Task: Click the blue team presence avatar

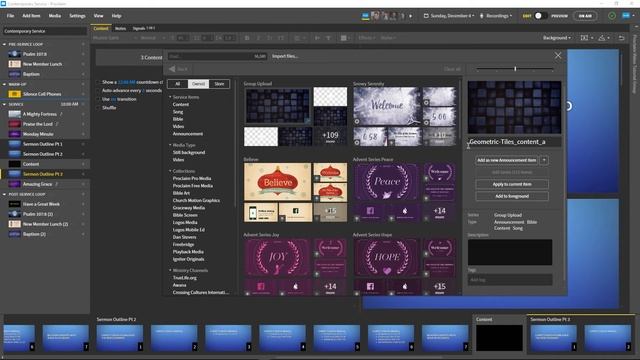Action: [x=365, y=16]
